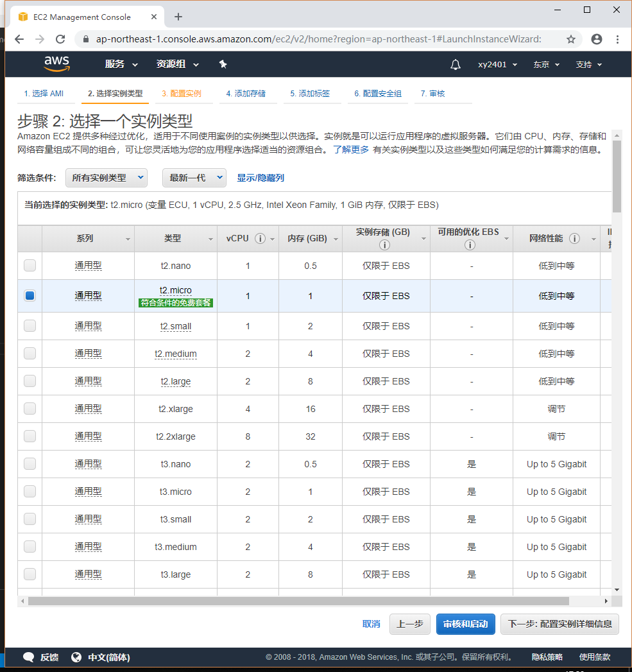Click the vCPU column info icon
The height and width of the screenshot is (672, 632).
click(260, 238)
